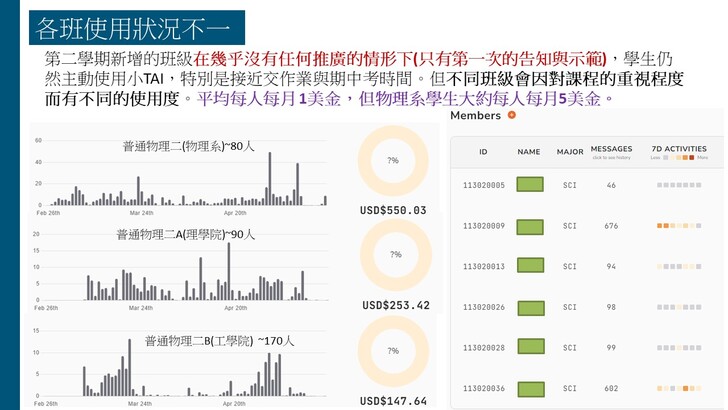Viewport: 728px width, 410px height.
Task: Select the MAJOR column header
Action: [570, 152]
